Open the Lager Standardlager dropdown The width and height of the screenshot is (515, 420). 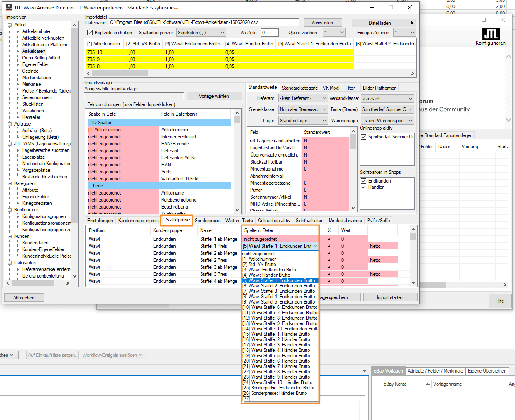pyautogui.click(x=303, y=121)
